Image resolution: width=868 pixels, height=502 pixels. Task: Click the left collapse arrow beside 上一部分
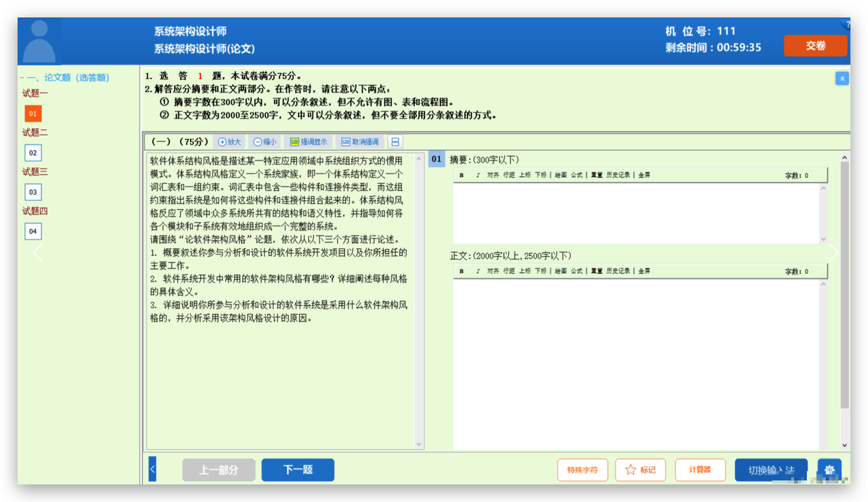click(x=152, y=469)
